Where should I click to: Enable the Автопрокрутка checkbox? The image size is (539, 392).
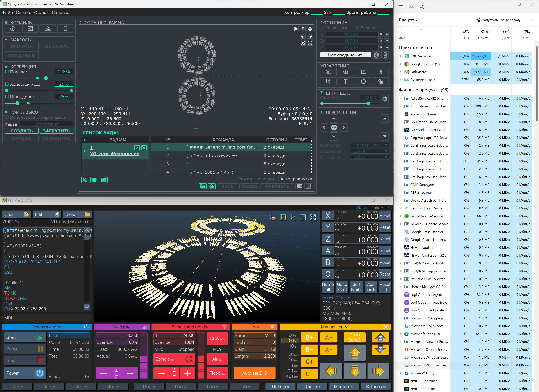(x=277, y=179)
